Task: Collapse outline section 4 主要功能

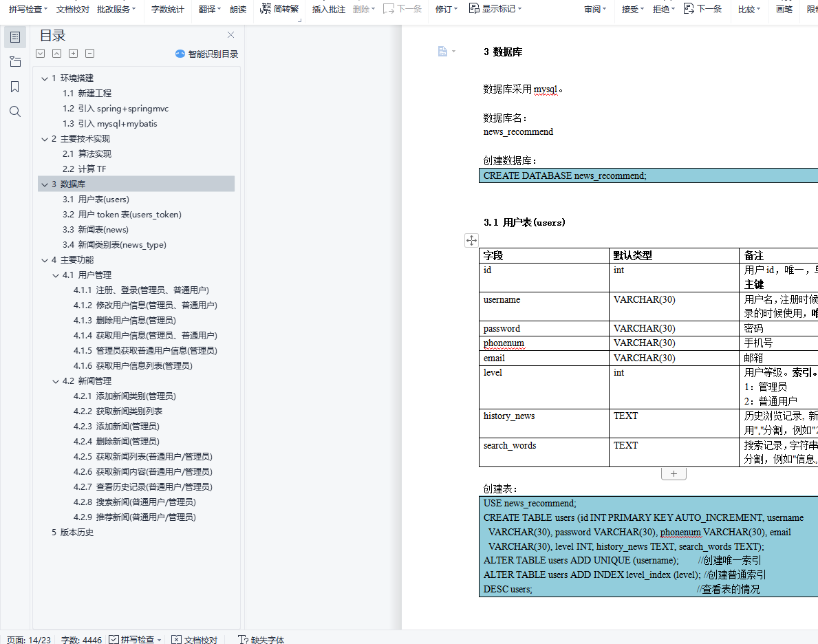Action: [x=44, y=260]
